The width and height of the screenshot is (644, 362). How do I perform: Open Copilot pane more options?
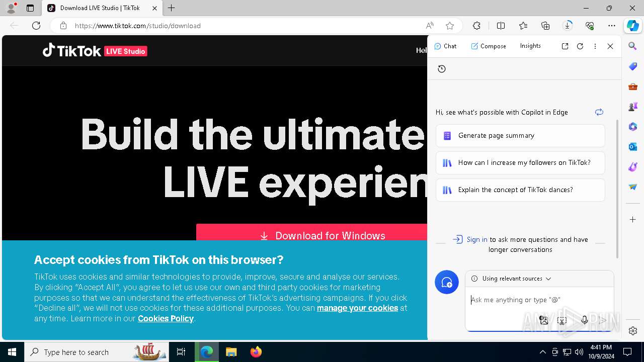(595, 46)
